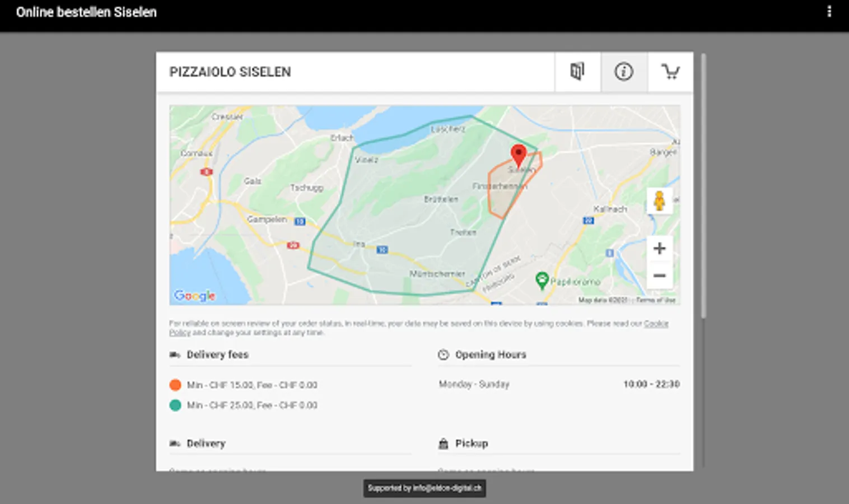Click 'Monday - Sunday' opening hours row

coord(559,384)
